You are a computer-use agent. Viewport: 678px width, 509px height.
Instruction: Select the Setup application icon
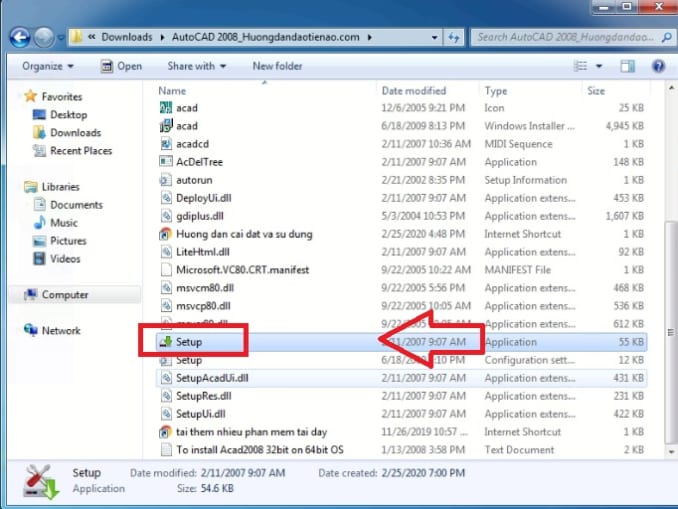pos(166,342)
